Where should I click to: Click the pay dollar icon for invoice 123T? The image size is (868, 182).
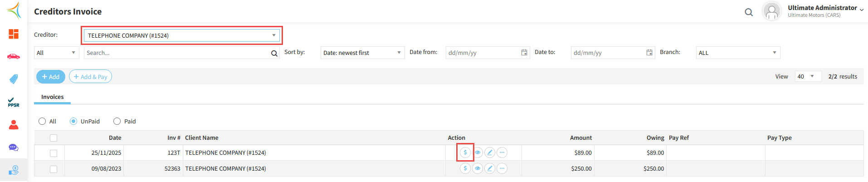click(465, 152)
